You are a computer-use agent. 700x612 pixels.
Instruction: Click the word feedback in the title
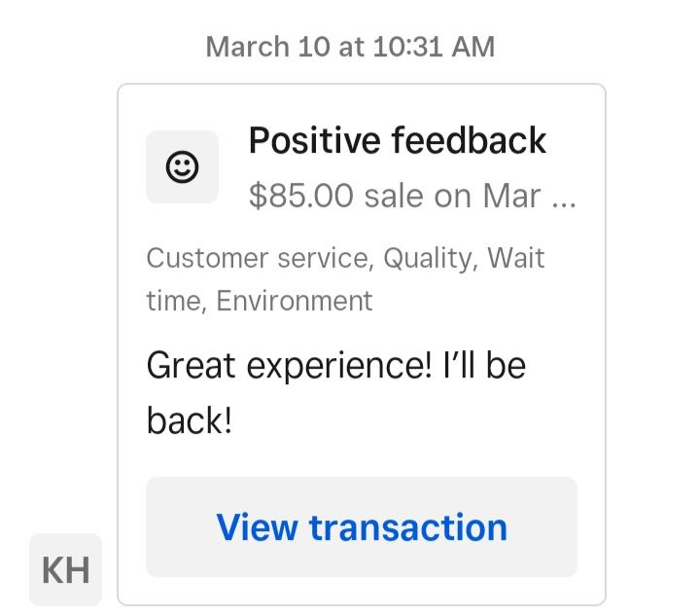pos(469,140)
